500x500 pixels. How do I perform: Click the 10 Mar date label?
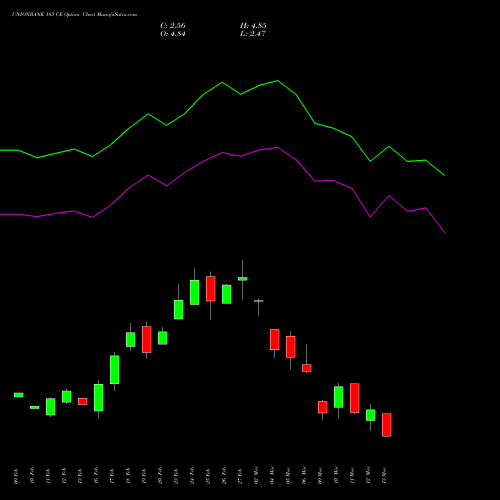point(336,475)
